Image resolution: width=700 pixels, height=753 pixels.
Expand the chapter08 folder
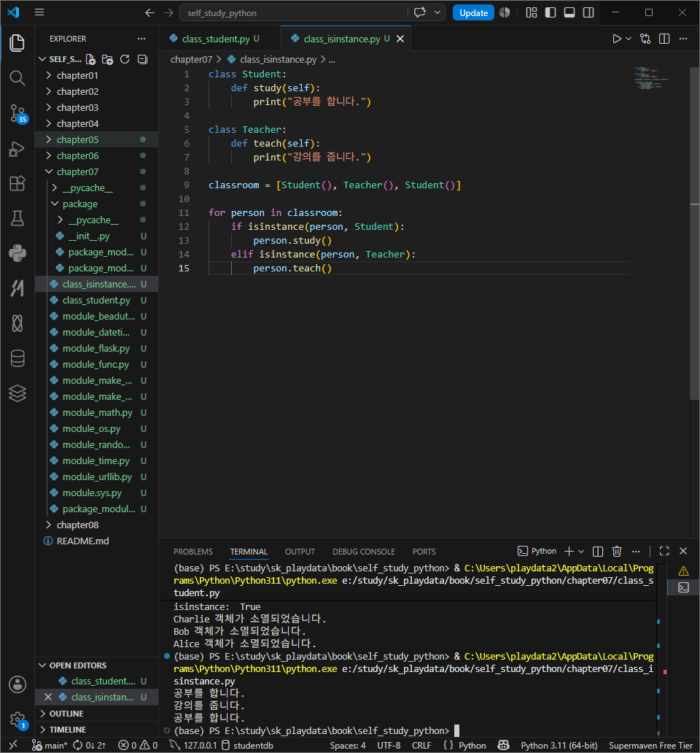click(96, 525)
